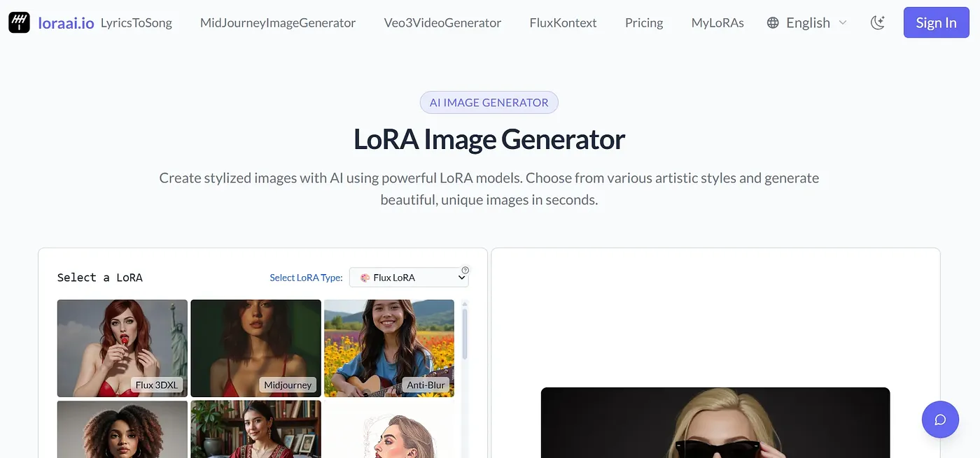The width and height of the screenshot is (980, 458).
Task: Click the loraai.io logo icon
Action: [19, 23]
